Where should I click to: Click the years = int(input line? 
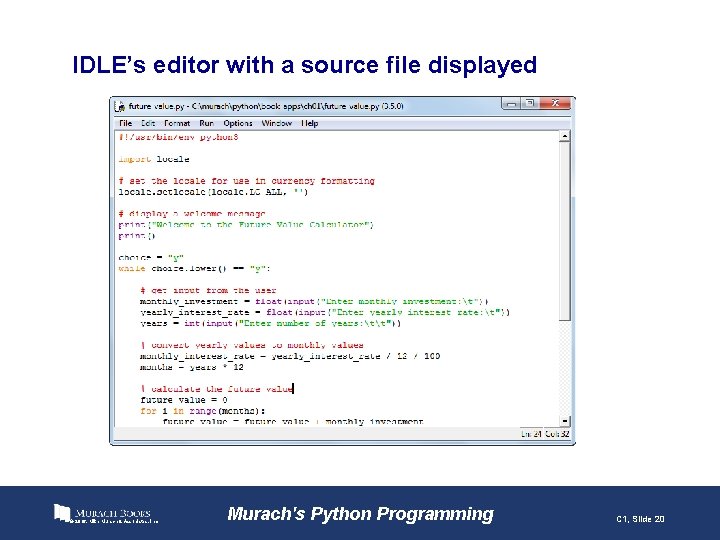coord(270,323)
